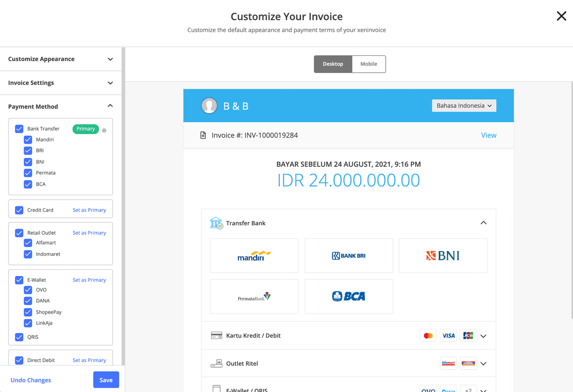The image size is (573, 392).
Task: Select the BCA bank logo
Action: point(349,297)
